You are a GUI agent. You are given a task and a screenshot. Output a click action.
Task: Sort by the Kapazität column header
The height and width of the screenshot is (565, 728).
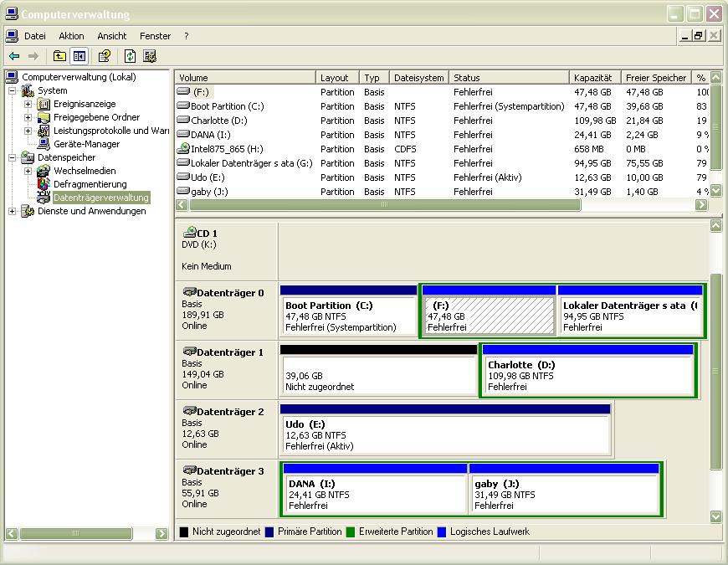click(592, 78)
